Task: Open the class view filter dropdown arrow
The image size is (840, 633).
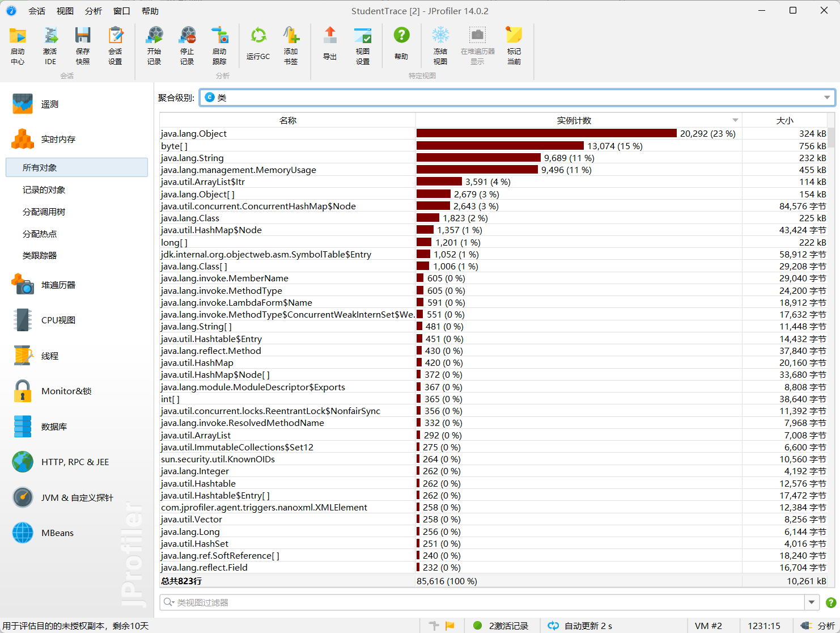Action: [x=812, y=602]
